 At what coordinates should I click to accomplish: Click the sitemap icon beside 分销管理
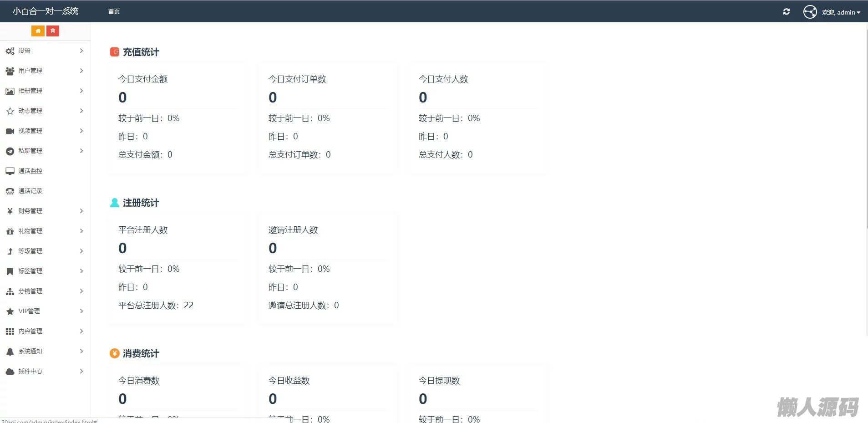click(10, 291)
